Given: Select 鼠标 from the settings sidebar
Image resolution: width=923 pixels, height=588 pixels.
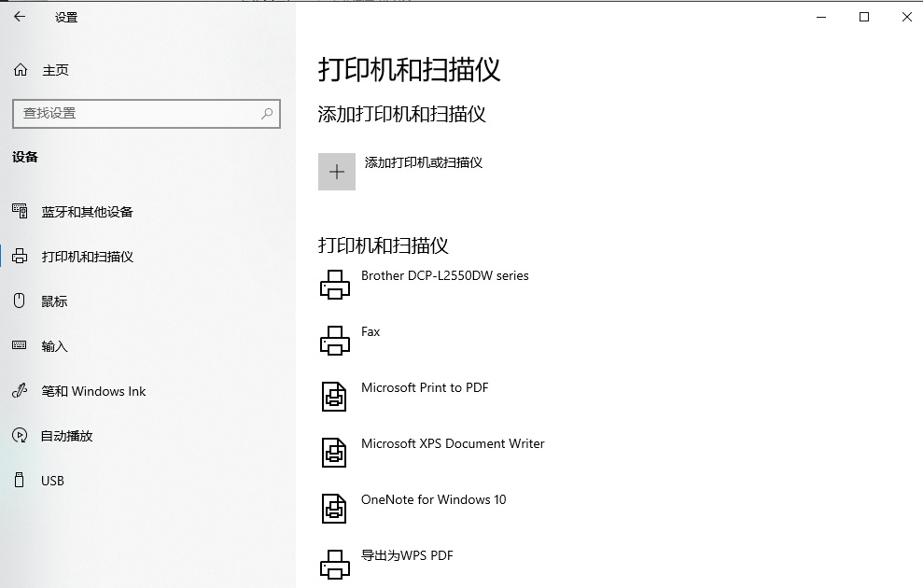Looking at the screenshot, I should (x=54, y=301).
